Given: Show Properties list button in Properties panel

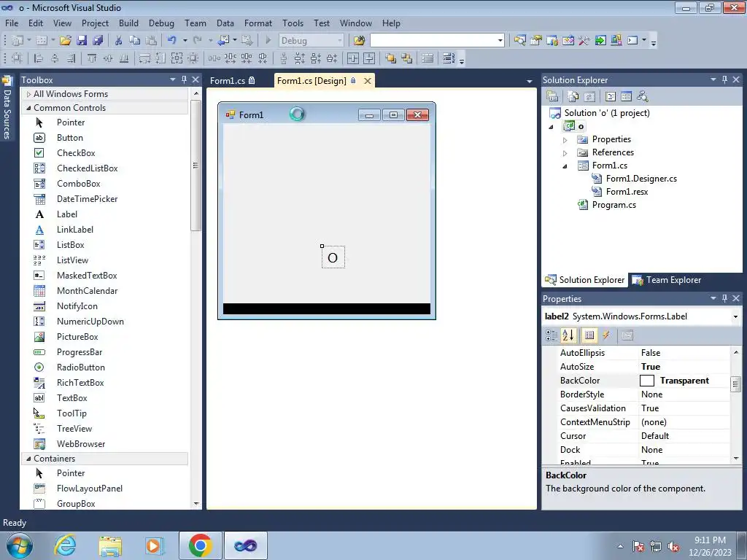Looking at the screenshot, I should pyautogui.click(x=589, y=335).
